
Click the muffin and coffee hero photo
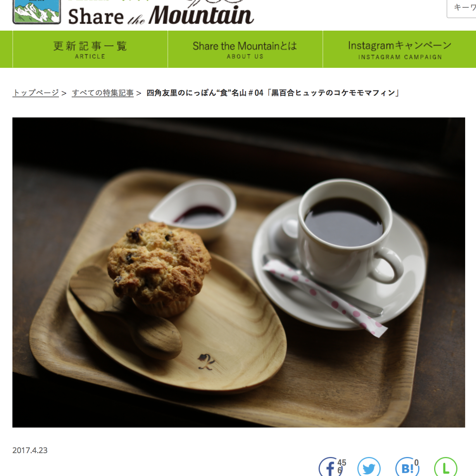[x=239, y=272]
